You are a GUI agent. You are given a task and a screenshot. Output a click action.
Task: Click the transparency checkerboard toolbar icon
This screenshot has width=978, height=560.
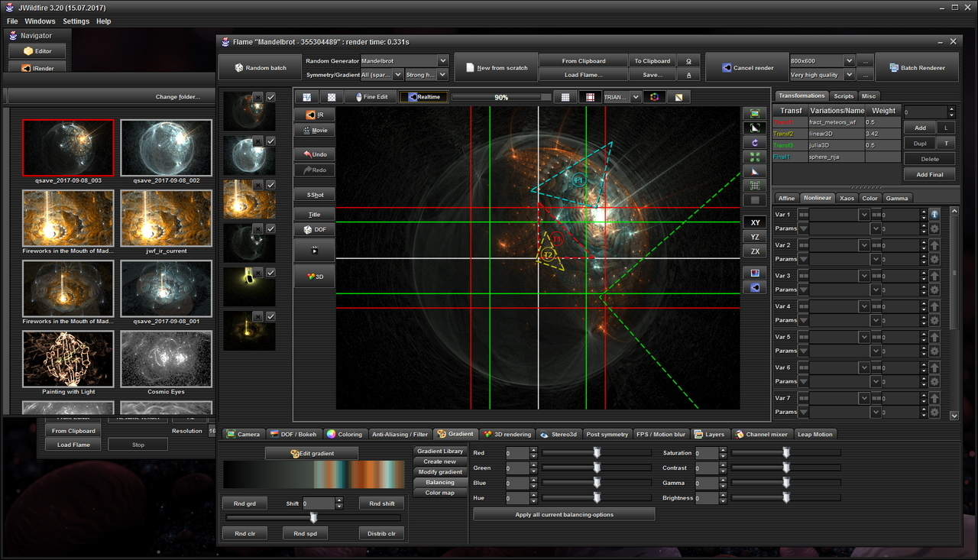coord(332,97)
